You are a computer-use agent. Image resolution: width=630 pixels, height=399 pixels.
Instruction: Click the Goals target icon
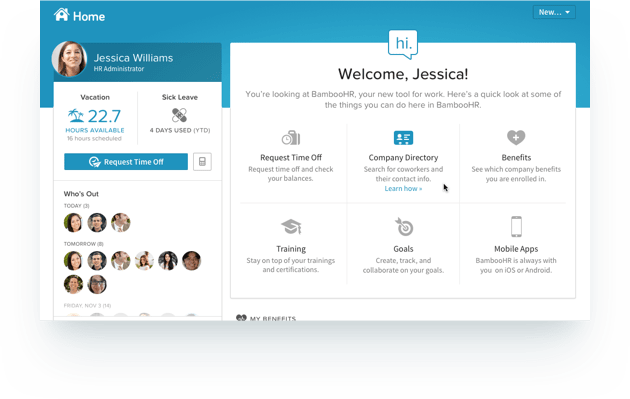pos(404,227)
